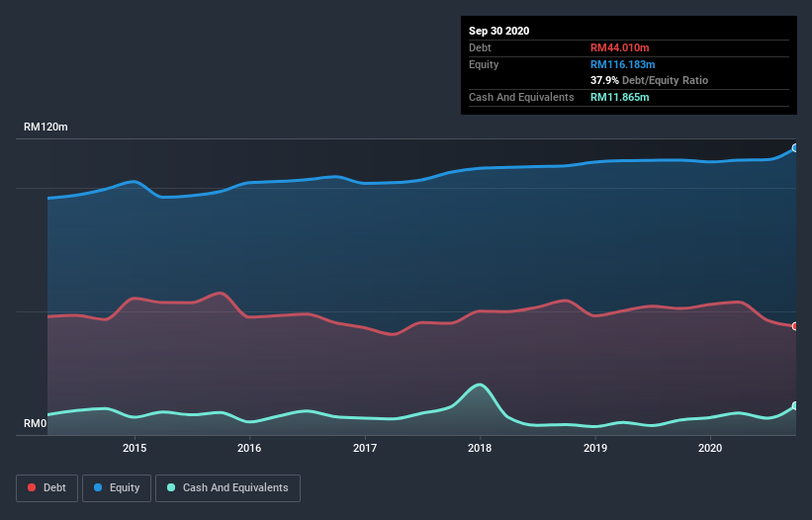Click the RM120m y-axis label
This screenshot has height=520, width=812.
point(45,127)
